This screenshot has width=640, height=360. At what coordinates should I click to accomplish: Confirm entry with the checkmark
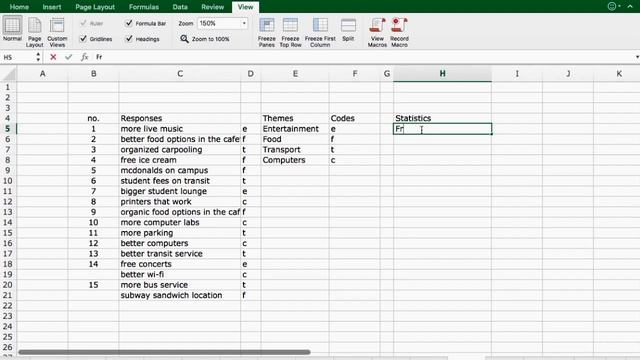tap(69, 57)
